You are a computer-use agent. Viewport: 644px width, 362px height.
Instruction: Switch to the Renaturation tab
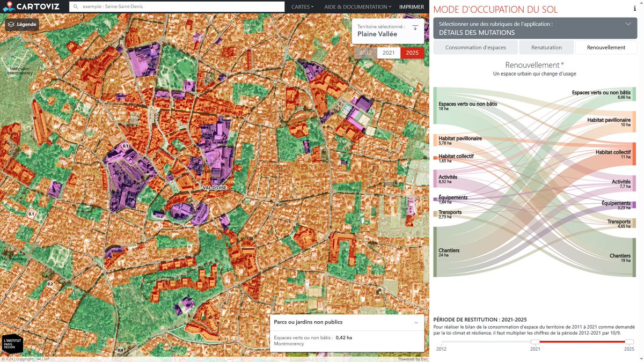[546, 47]
